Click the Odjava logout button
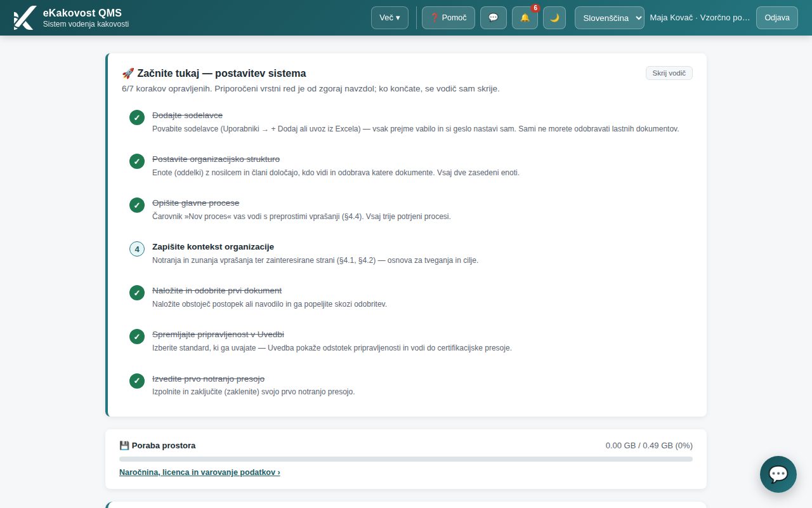 click(777, 18)
